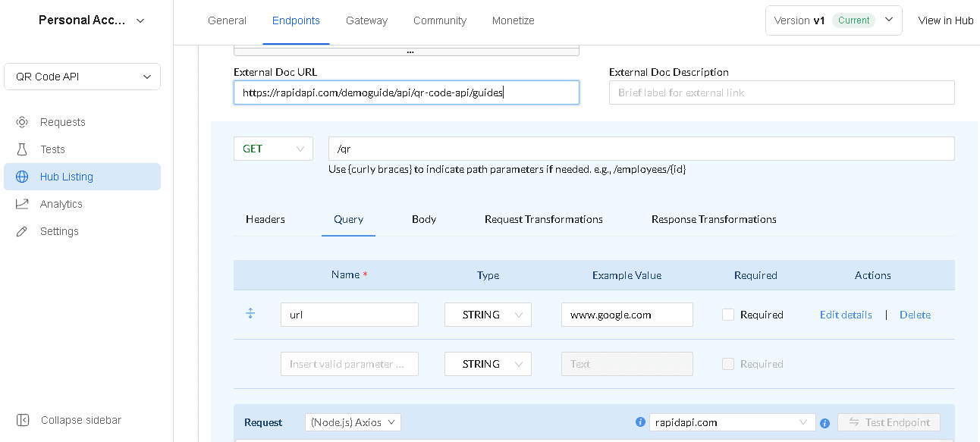This screenshot has width=980, height=442.
Task: Click the description resize handle bar
Action: pyautogui.click(x=407, y=52)
